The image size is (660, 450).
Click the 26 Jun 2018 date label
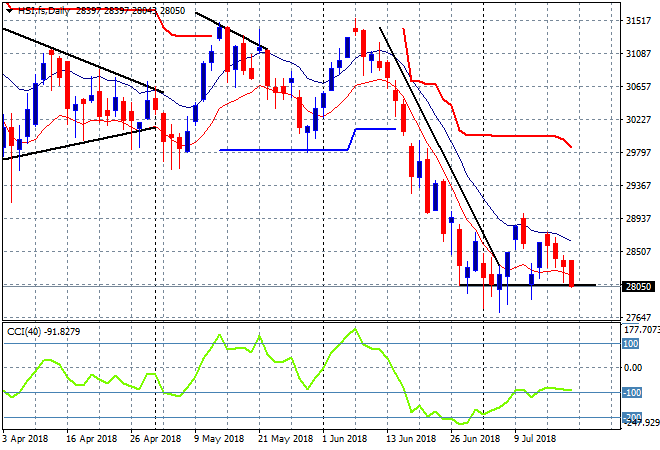pyautogui.click(x=475, y=439)
